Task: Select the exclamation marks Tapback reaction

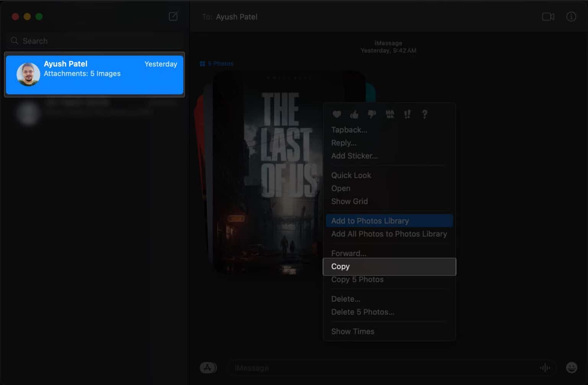Action: (407, 114)
